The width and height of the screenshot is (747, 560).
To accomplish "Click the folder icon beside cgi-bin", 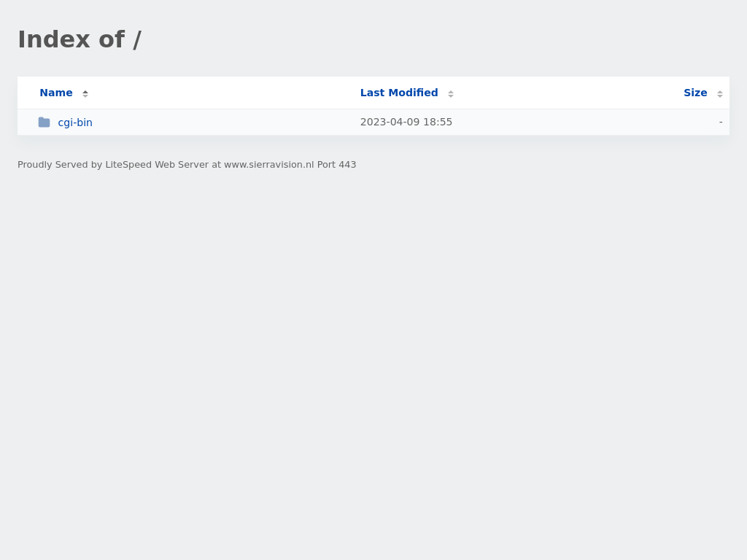I will tap(44, 122).
